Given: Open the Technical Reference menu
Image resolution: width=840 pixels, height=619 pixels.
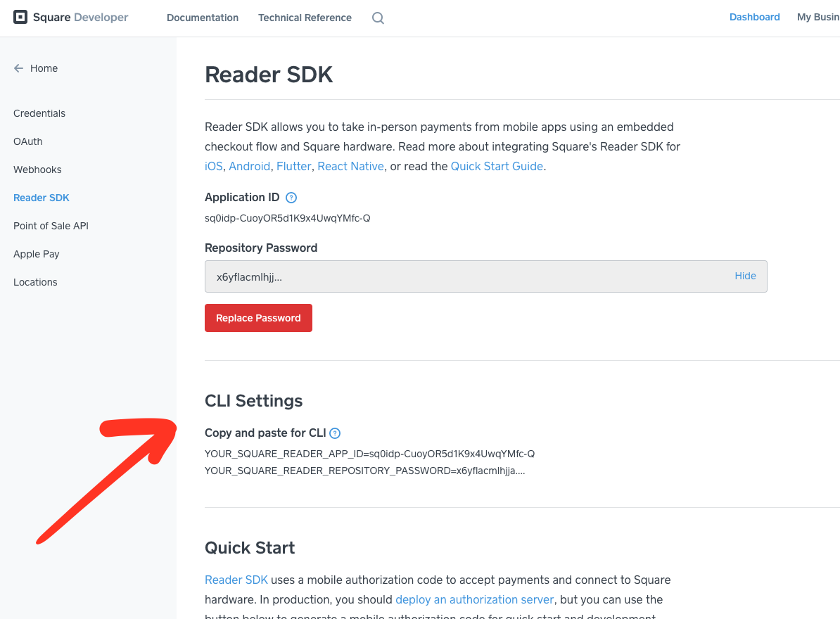Looking at the screenshot, I should [x=305, y=18].
